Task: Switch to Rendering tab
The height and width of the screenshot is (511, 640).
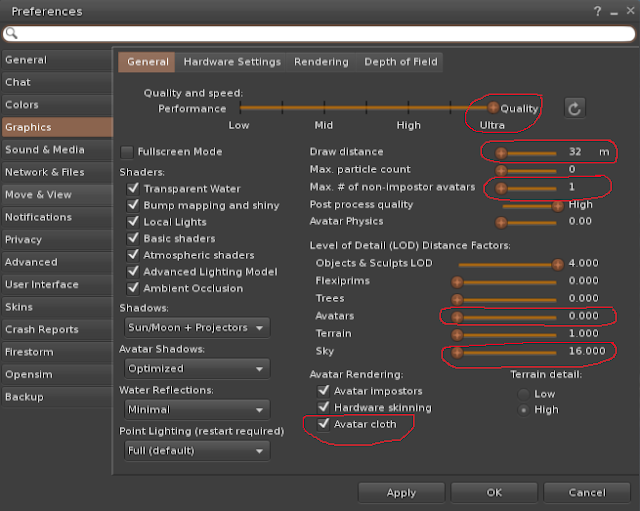Action: 321,62
